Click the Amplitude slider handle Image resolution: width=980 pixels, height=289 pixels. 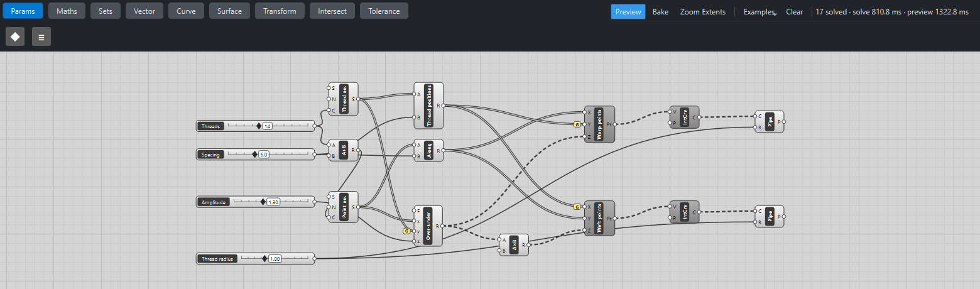coord(263,202)
